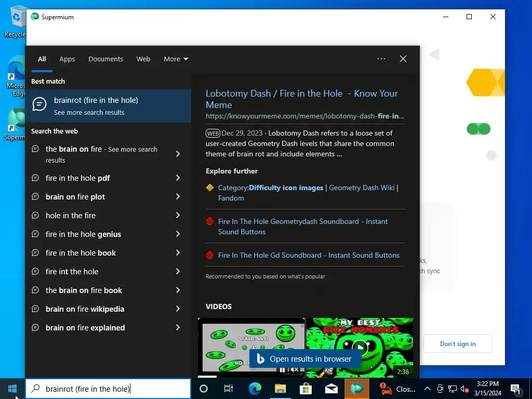
Task: Click the muted volume tray icon
Action: (465, 389)
